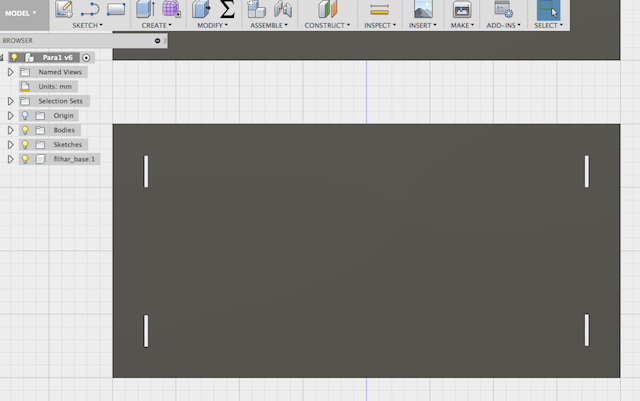
Task: Click the Joint tool icon
Action: click(x=283, y=9)
